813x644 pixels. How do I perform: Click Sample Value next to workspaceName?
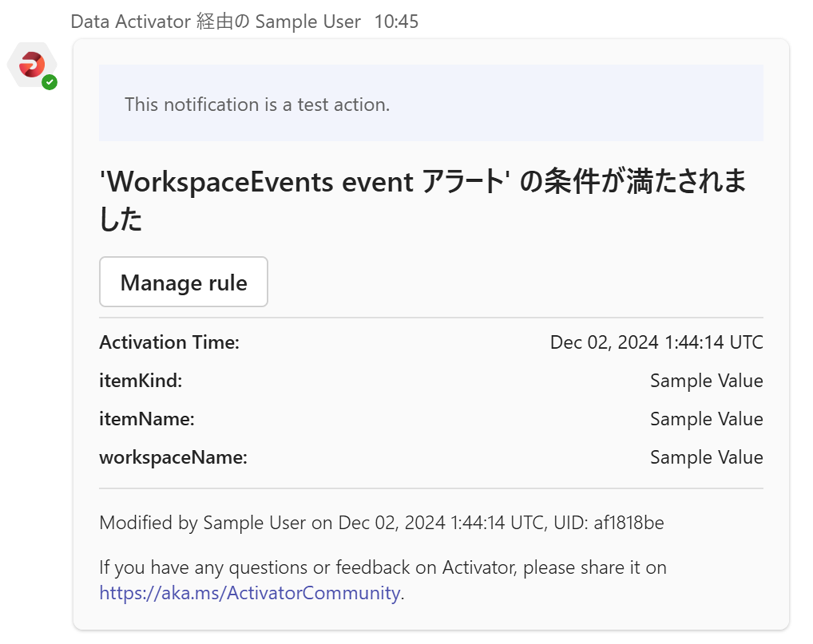tap(707, 457)
